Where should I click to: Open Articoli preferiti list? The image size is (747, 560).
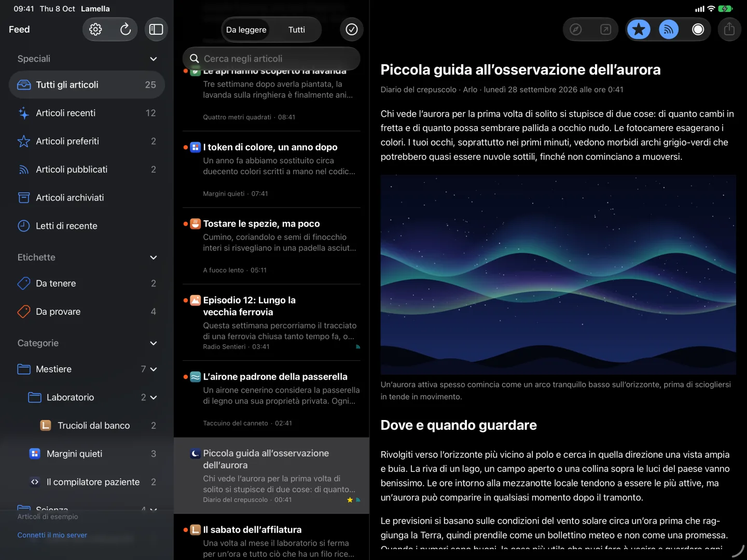pyautogui.click(x=87, y=141)
